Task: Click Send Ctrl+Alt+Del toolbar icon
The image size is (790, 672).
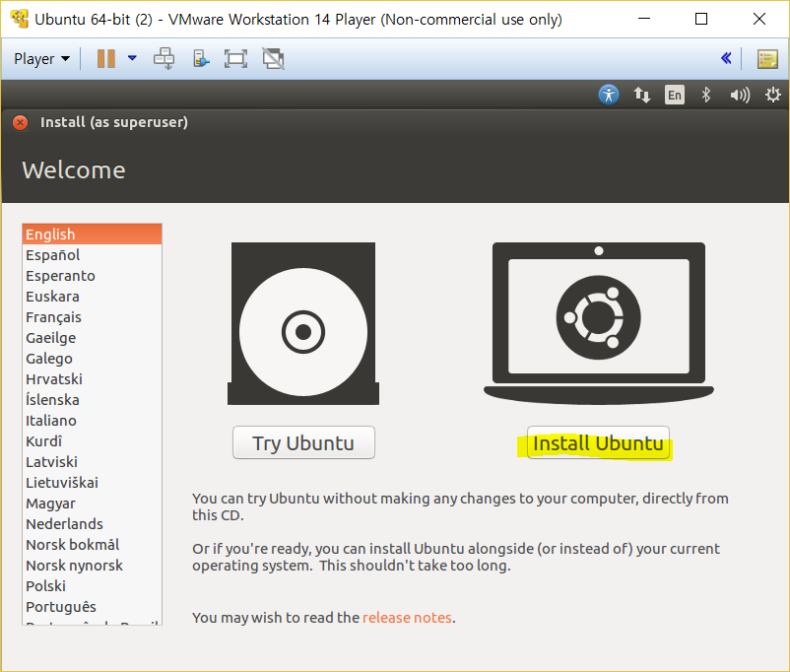Action: [164, 59]
